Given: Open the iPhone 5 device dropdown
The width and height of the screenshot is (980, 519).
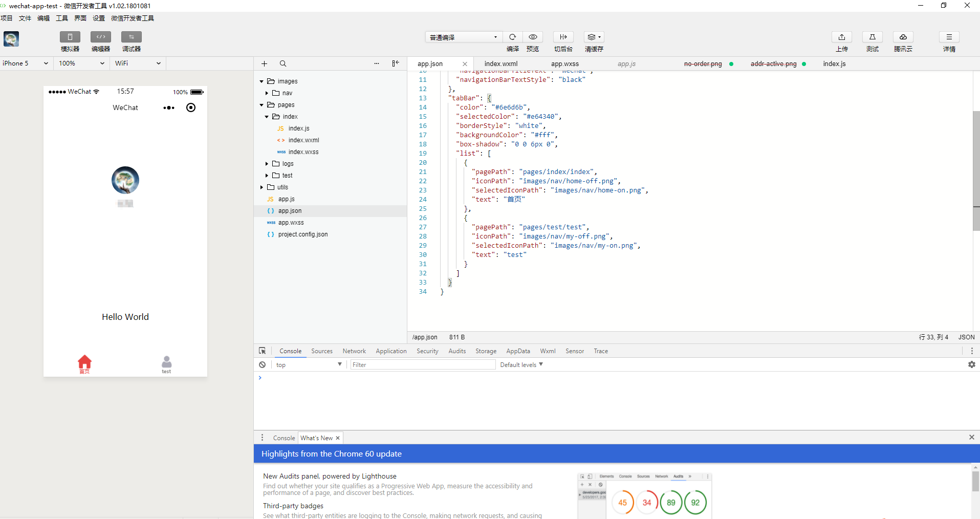Looking at the screenshot, I should [26, 63].
